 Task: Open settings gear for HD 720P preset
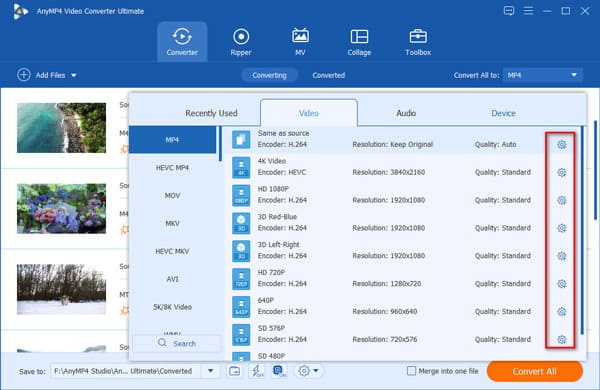pos(561,284)
